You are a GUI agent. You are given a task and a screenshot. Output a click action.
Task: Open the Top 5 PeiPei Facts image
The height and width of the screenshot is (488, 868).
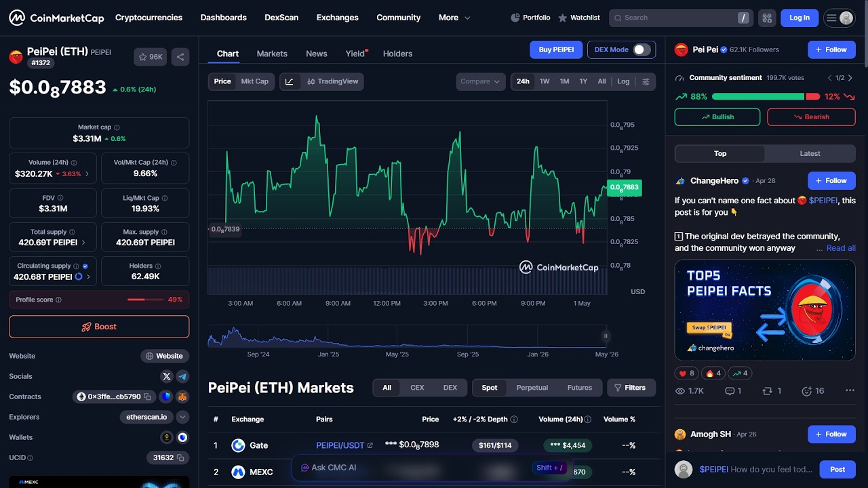765,310
